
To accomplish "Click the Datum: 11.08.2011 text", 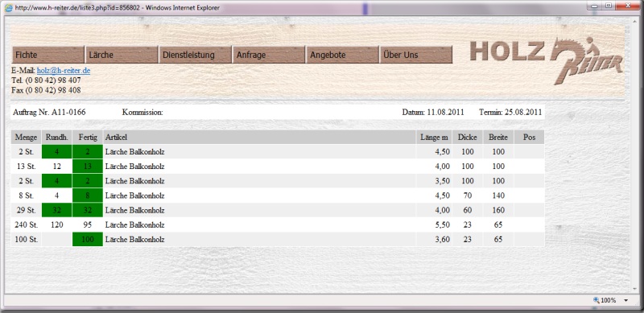I will pos(433,112).
